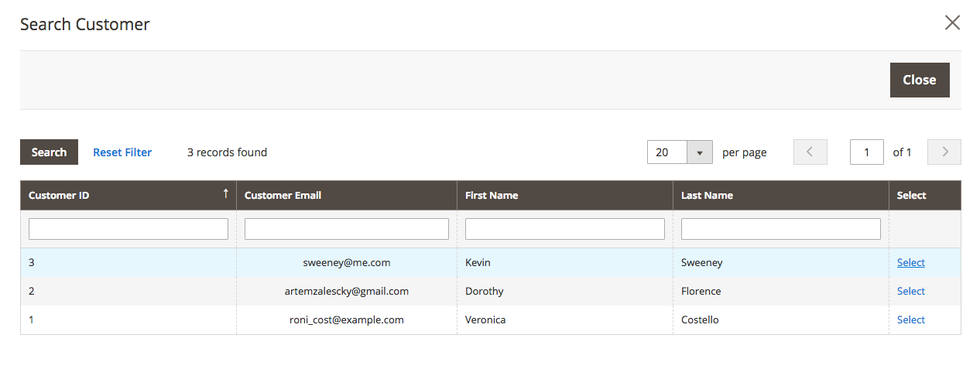Screen dimensions: 980x369
Task: Click the Reset Filter link
Action: pos(122,152)
